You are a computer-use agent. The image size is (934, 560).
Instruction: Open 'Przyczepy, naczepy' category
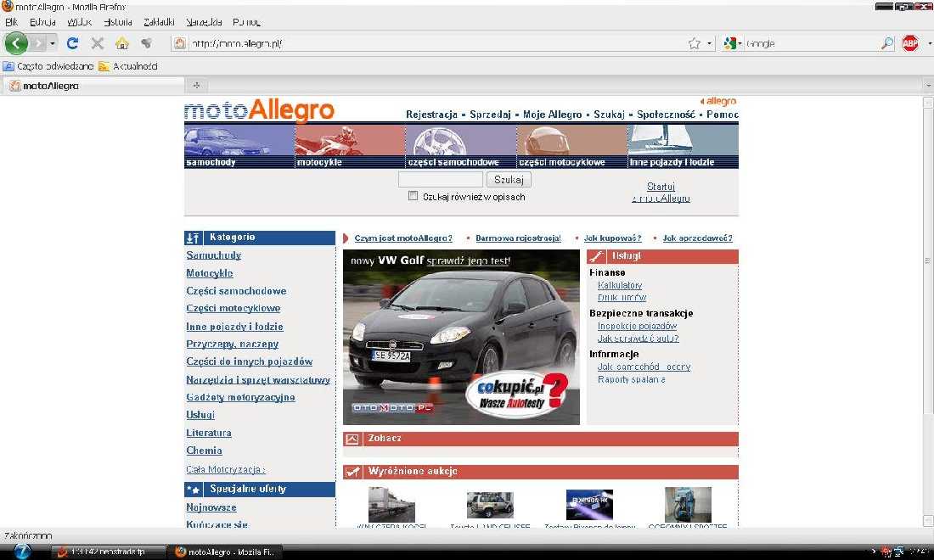(233, 344)
